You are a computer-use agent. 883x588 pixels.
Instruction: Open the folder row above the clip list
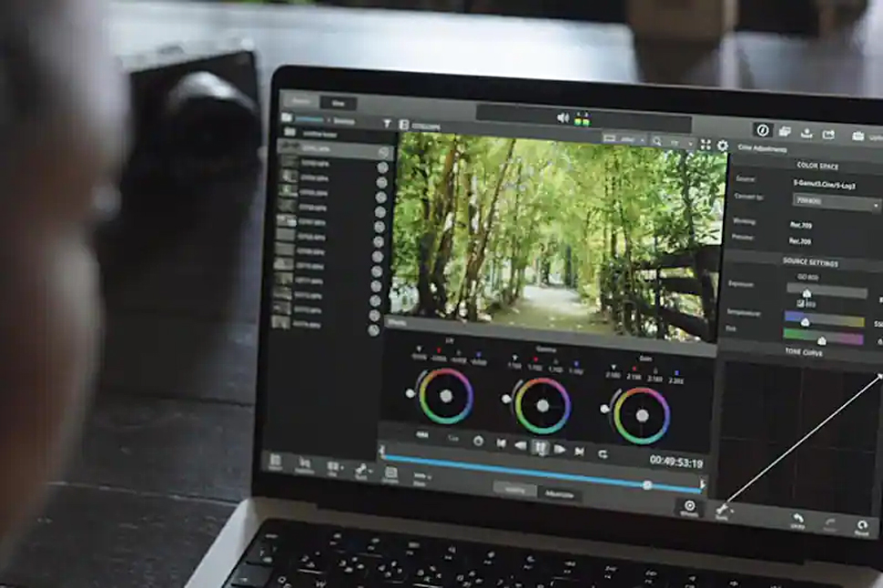(336, 134)
